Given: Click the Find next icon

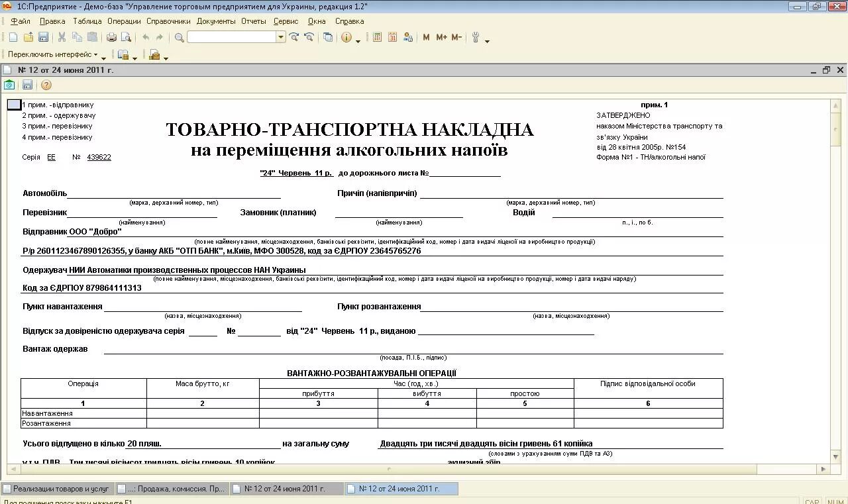Looking at the screenshot, I should (x=294, y=38).
